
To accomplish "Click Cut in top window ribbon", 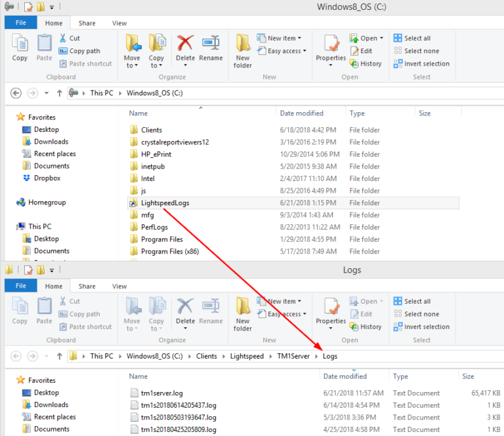I will coord(70,38).
